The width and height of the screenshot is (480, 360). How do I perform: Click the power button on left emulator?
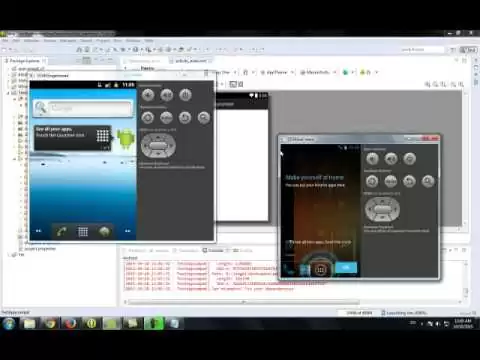(185, 95)
